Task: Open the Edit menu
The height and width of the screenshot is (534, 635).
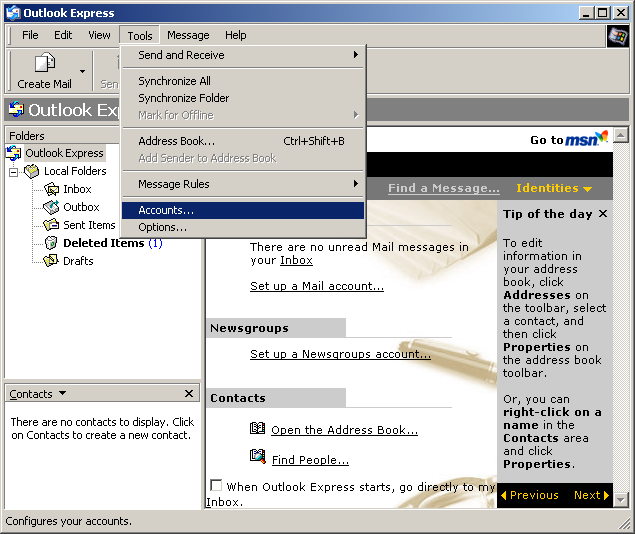Action: (x=63, y=35)
